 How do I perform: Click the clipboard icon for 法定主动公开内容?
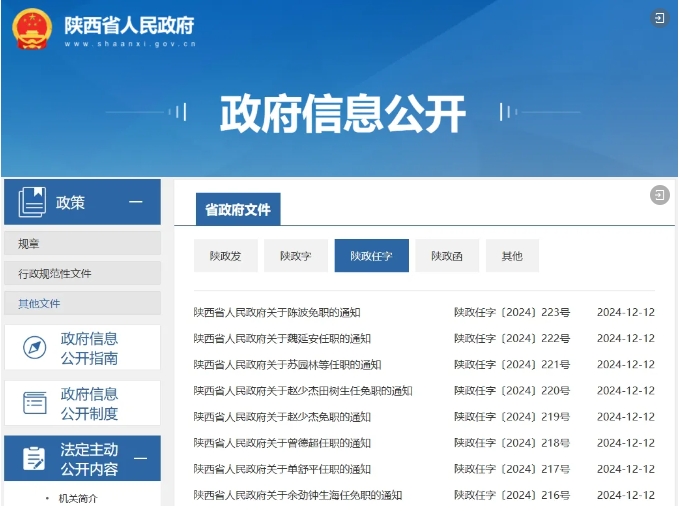(34, 459)
